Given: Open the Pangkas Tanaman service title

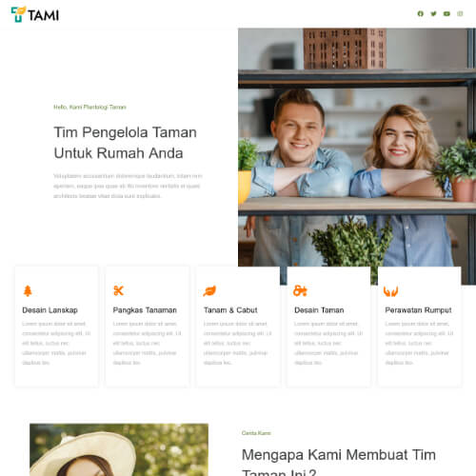Looking at the screenshot, I should click(145, 310).
